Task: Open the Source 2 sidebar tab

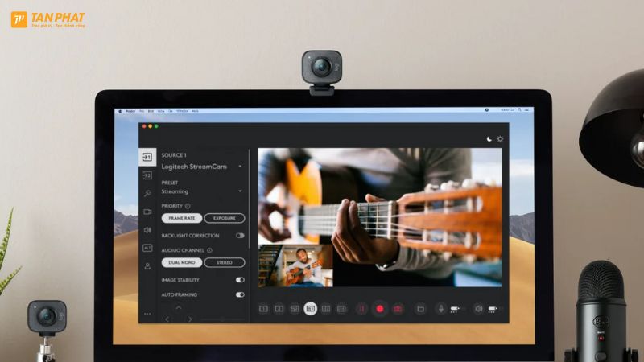Action: (x=147, y=175)
